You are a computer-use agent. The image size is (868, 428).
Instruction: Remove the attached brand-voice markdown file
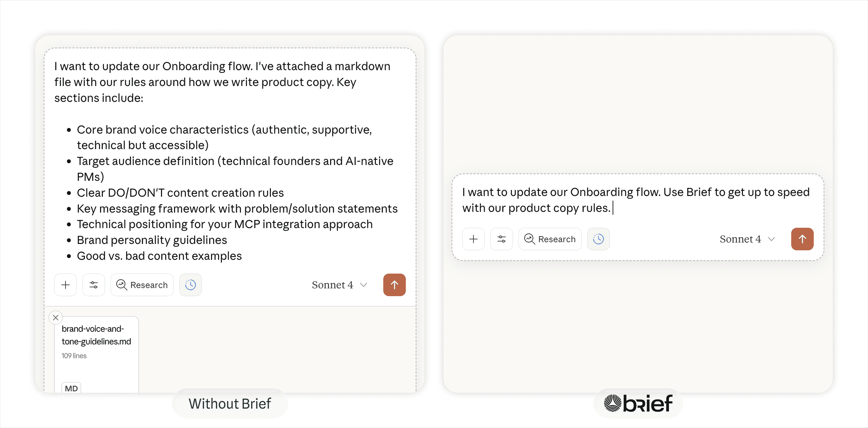[56, 318]
